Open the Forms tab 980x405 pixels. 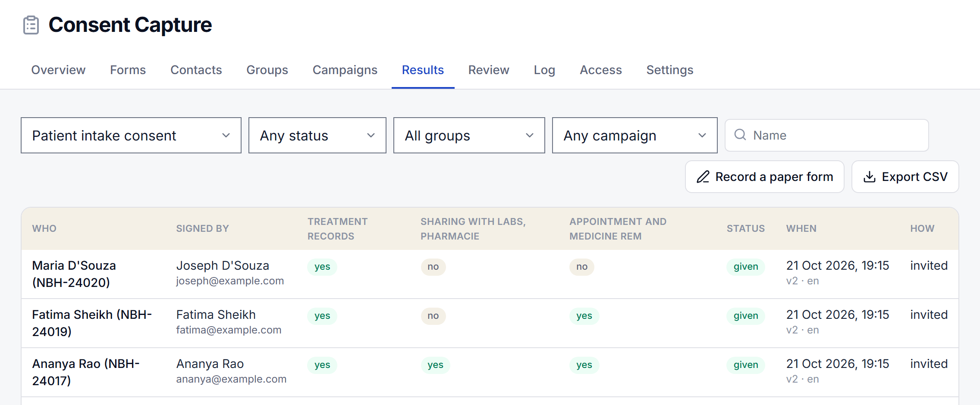coord(128,70)
